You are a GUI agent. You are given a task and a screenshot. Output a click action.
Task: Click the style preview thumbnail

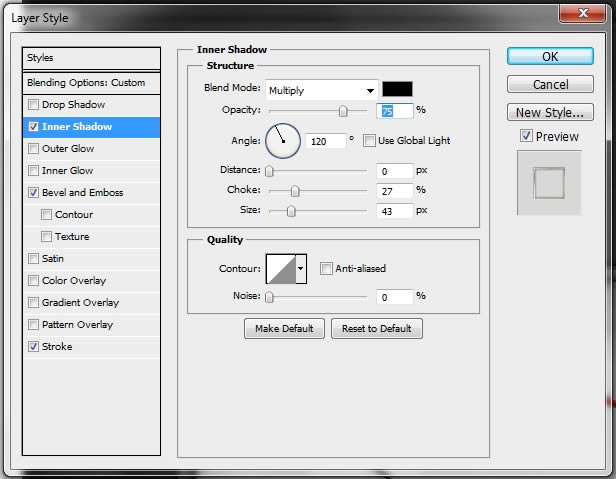point(549,183)
